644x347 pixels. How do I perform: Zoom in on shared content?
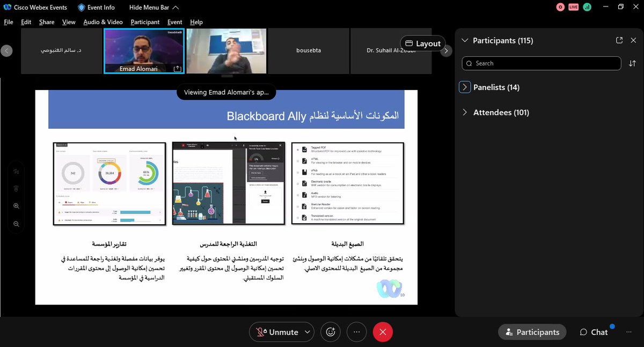pyautogui.click(x=16, y=206)
